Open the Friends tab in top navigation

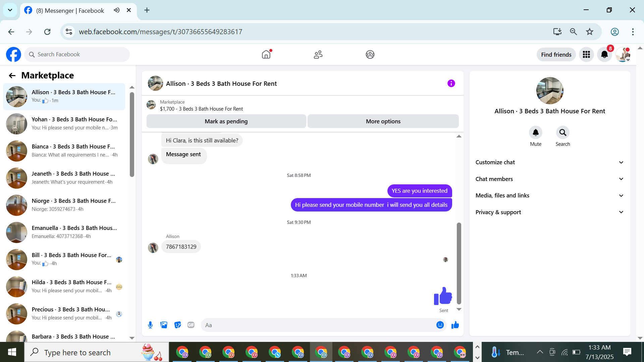318,54
